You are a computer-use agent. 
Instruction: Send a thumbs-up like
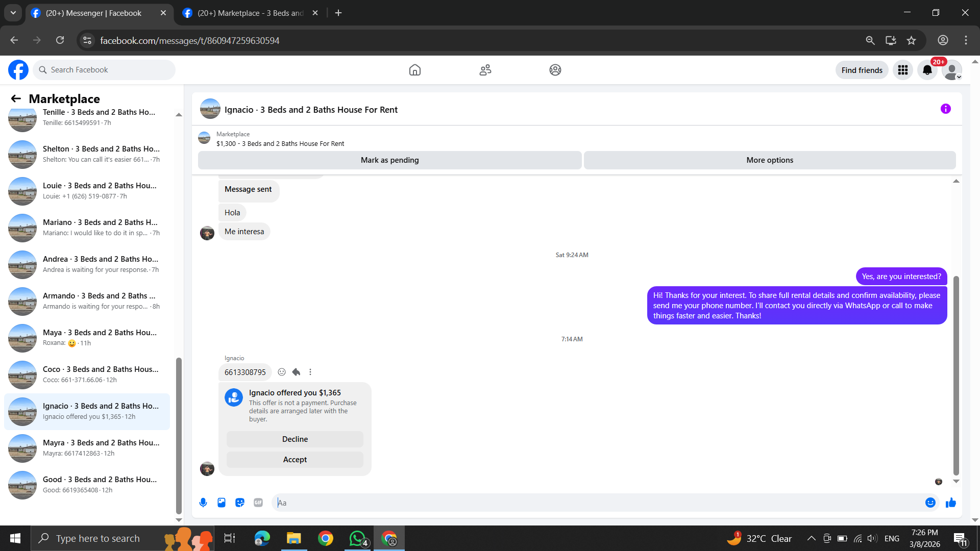click(x=950, y=503)
